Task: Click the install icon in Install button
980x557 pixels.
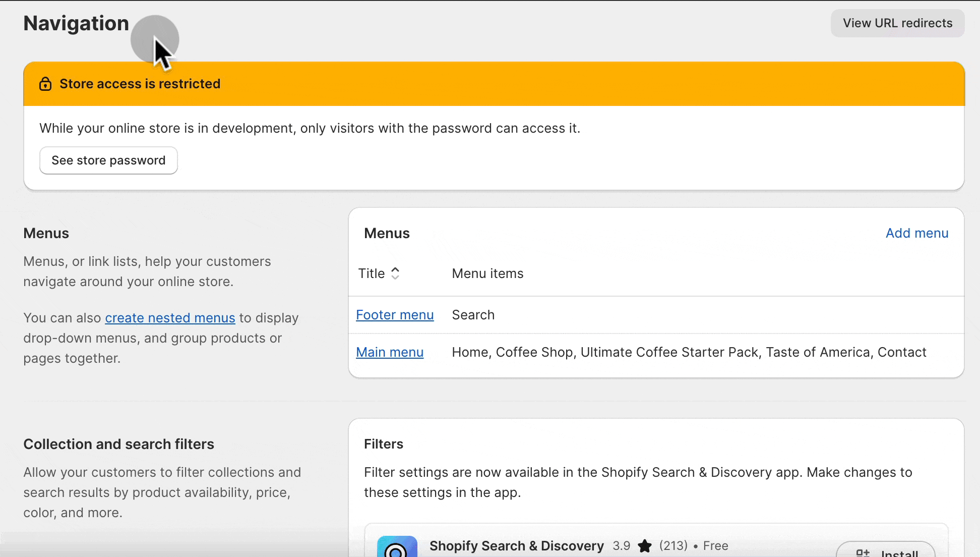Action: tap(863, 553)
